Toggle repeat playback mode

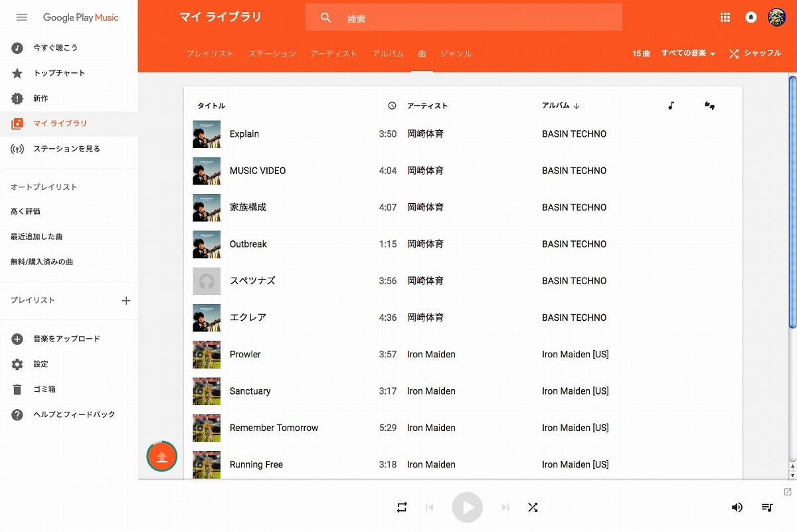click(402, 507)
